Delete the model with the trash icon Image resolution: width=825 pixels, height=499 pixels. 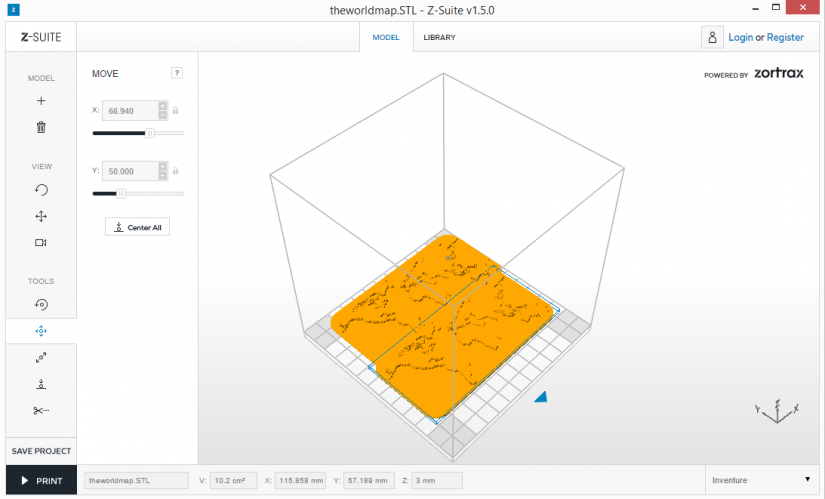pos(41,127)
